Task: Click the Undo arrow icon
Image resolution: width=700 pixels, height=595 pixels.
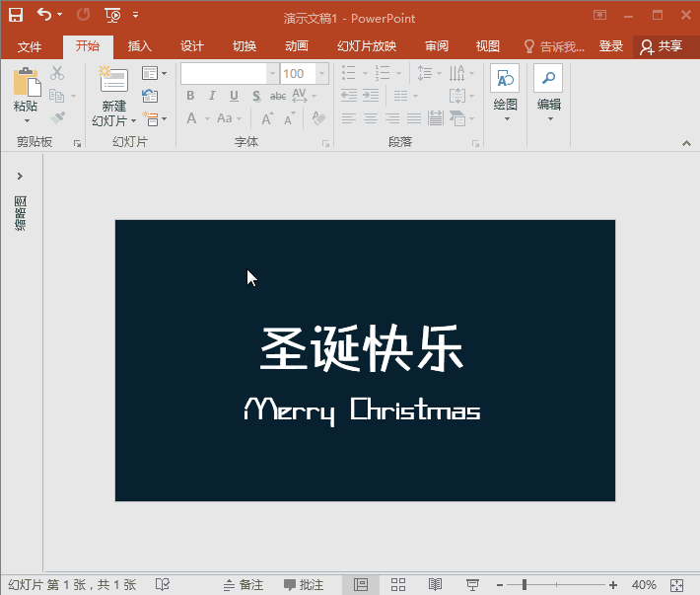Action: click(44, 15)
